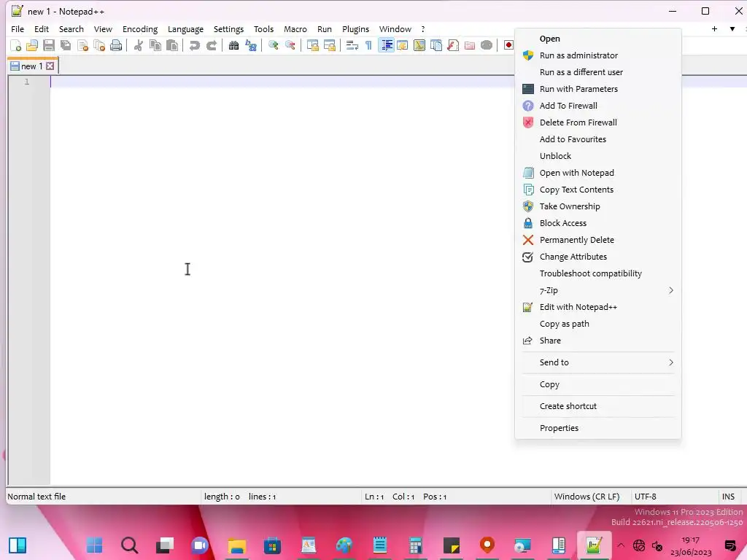Image resolution: width=747 pixels, height=560 pixels.
Task: Click INS indicator in status bar
Action: point(728,497)
